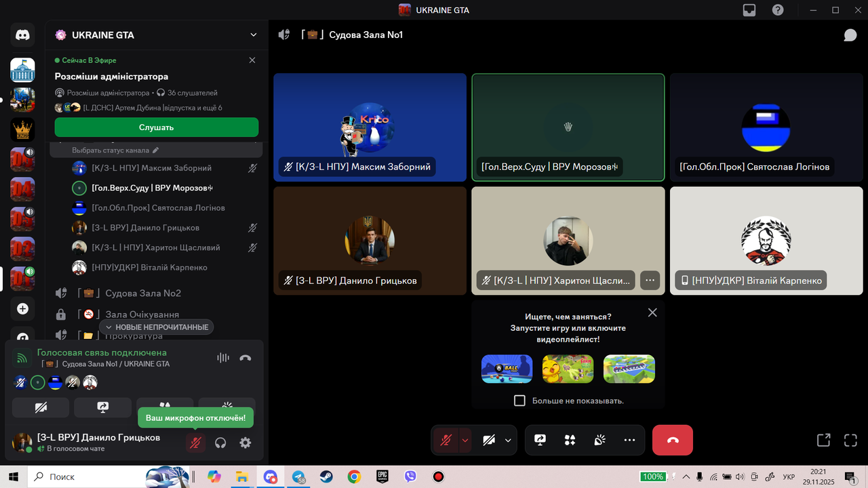Open microphone input options arrow
Image resolution: width=868 pixels, height=488 pixels.
tap(465, 440)
